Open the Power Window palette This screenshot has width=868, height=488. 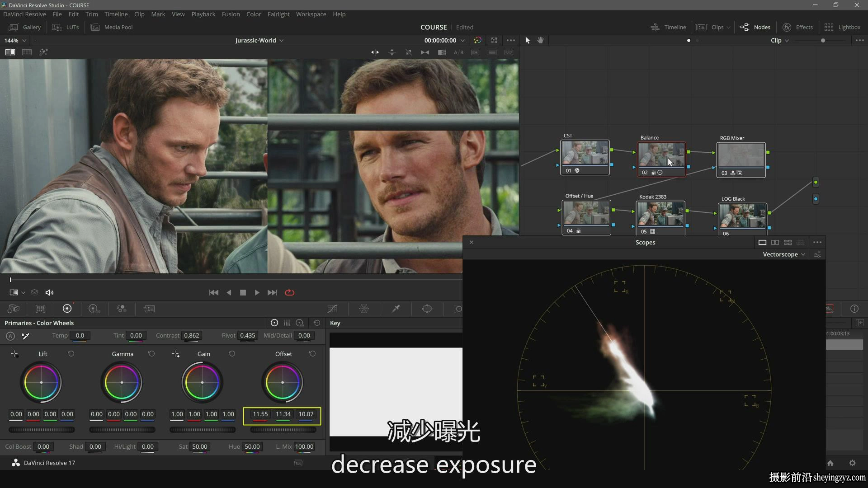point(427,309)
